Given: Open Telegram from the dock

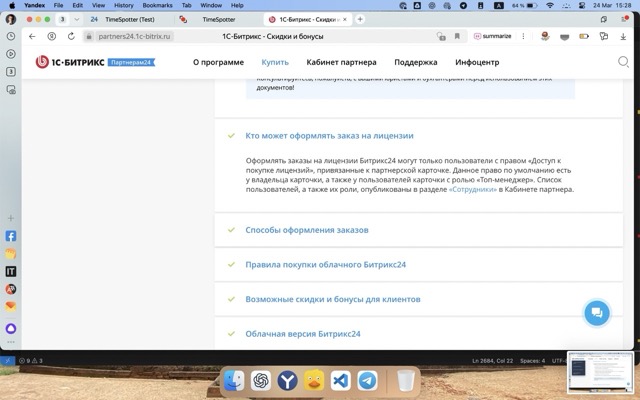Looking at the screenshot, I should pyautogui.click(x=367, y=381).
